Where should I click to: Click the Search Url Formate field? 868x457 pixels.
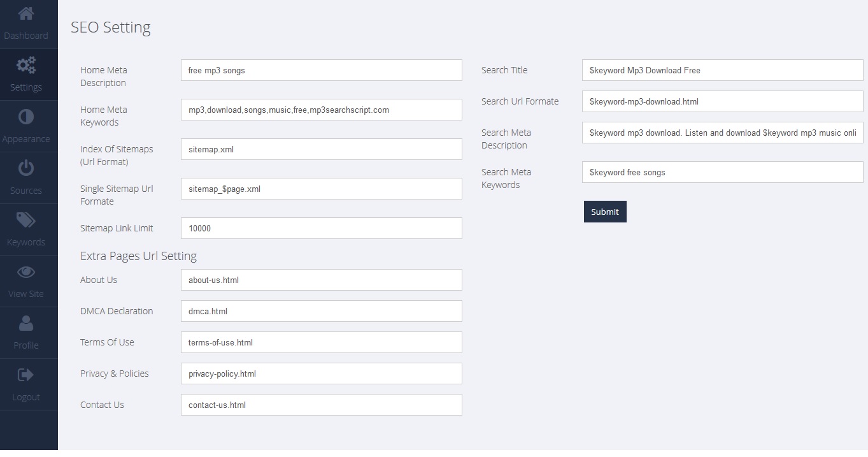[722, 101]
